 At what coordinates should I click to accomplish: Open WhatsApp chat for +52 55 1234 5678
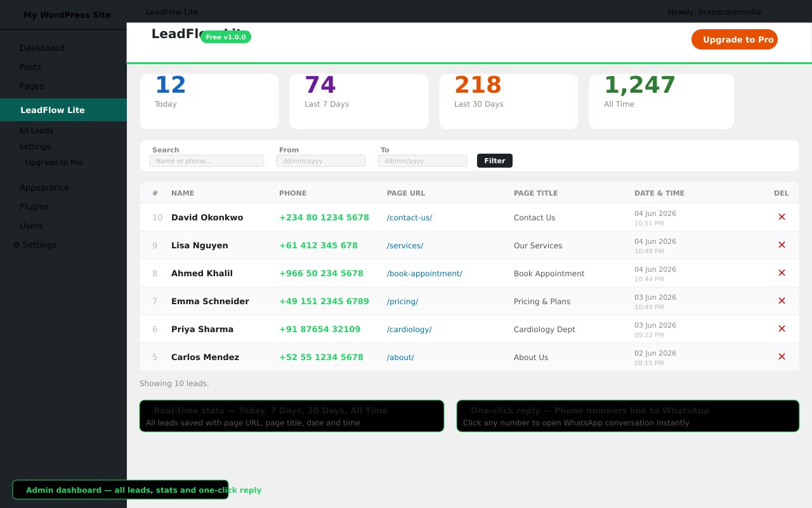pyautogui.click(x=321, y=357)
